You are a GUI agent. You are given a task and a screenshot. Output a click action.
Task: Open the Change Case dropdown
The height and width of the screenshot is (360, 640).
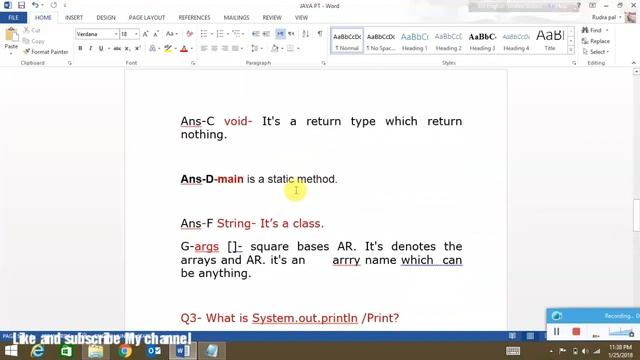pyautogui.click(x=171, y=34)
